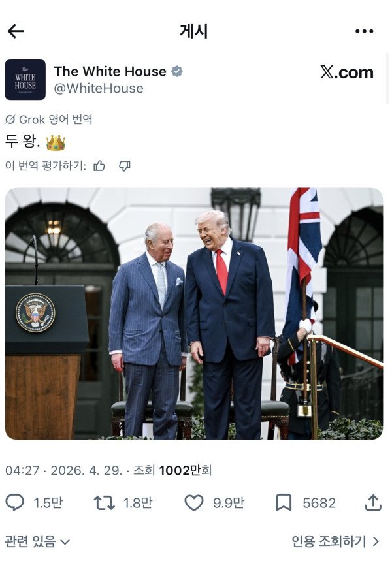392x576 pixels.
Task: Open the three-dot more options menu
Action: 364,31
